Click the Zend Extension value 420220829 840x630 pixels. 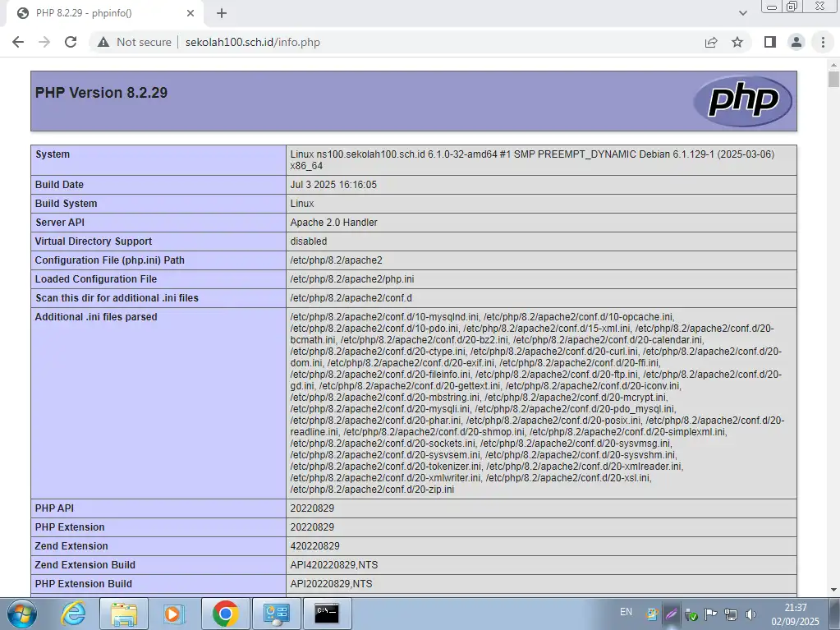point(315,546)
